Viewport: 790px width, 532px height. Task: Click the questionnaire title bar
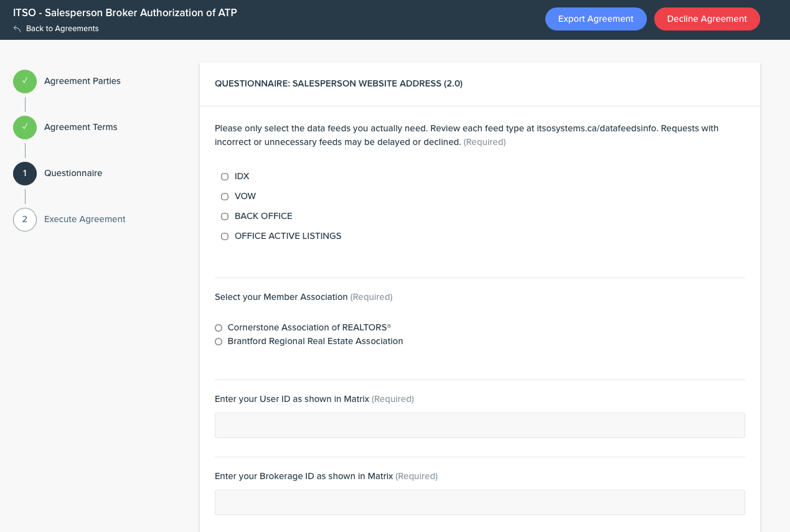[339, 83]
